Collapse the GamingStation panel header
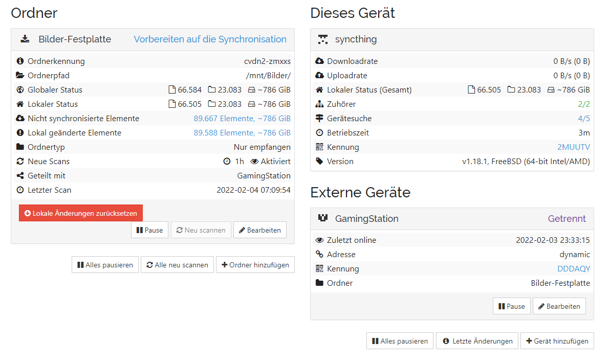 point(452,219)
